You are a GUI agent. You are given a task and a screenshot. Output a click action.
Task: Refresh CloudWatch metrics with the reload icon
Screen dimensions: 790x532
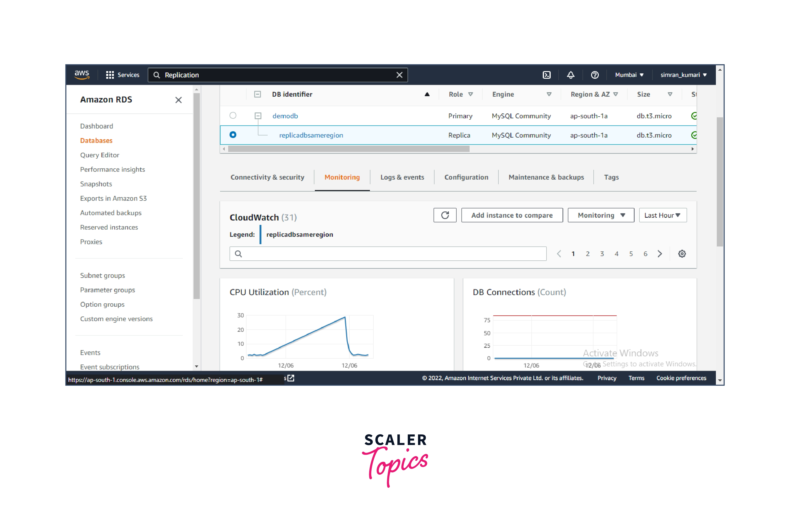[x=445, y=215]
